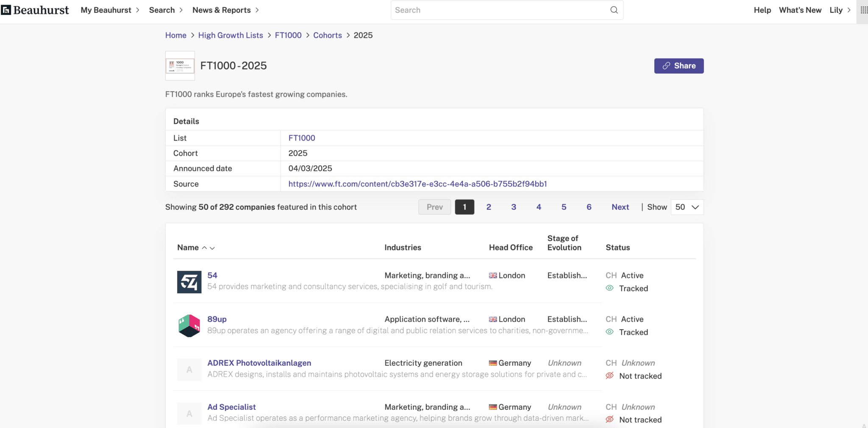868x428 pixels.
Task: Click Ad Specialist placeholder avatar
Action: [189, 414]
